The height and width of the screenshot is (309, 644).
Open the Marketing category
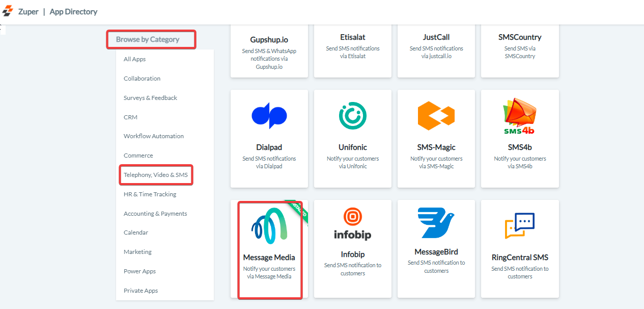(x=138, y=252)
